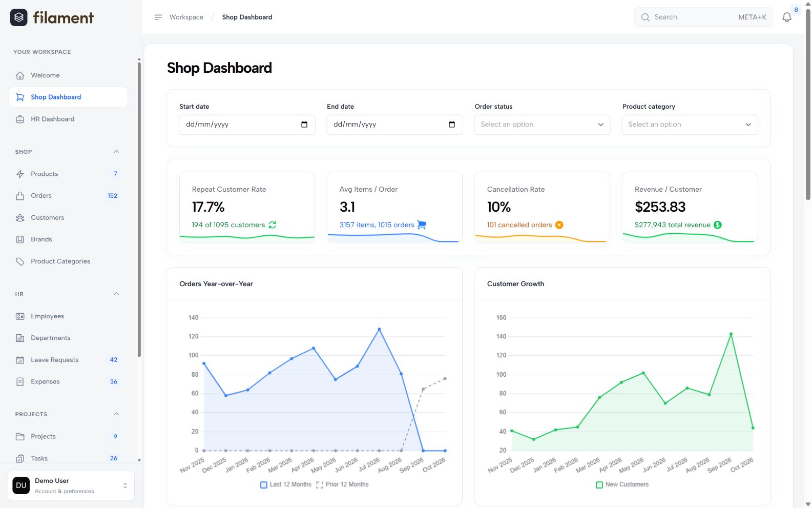Image resolution: width=812 pixels, height=508 pixels.
Task: Open the HR Dashboard menu item
Action: tap(68, 119)
